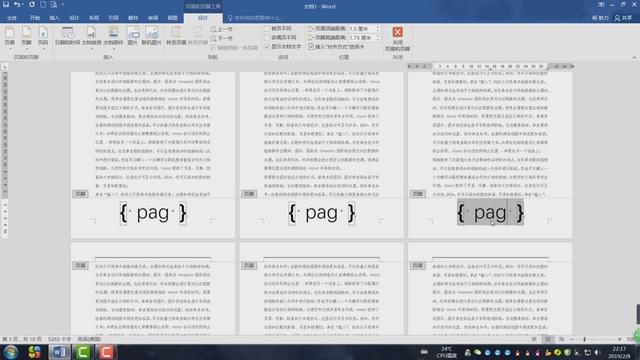640x360 pixels.
Task: Open the File tab
Action: (12, 18)
